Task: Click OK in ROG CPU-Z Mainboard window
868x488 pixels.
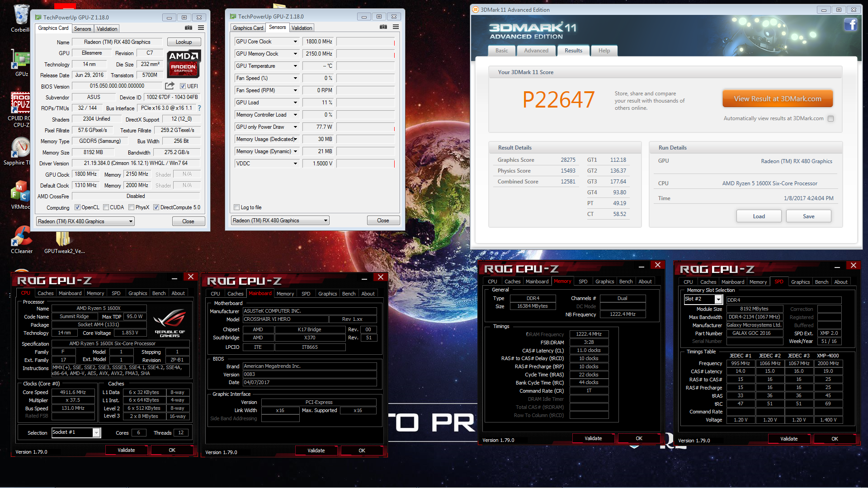Action: [362, 450]
